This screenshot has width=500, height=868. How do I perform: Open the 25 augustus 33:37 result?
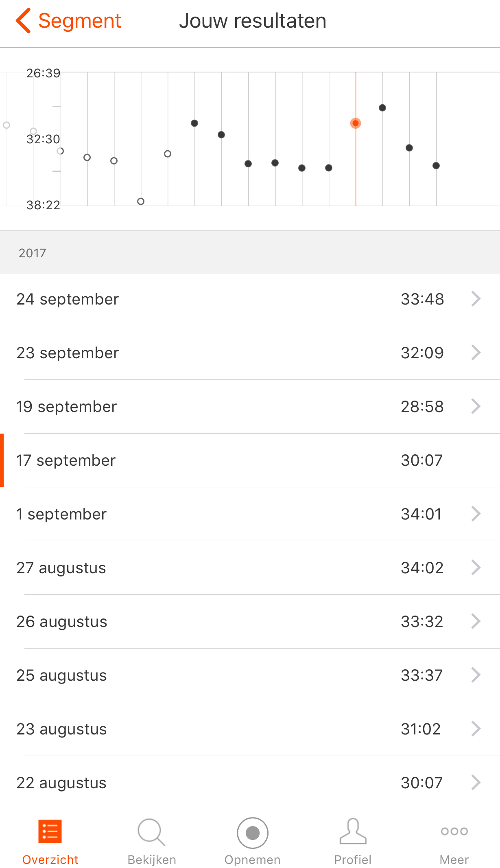[250, 675]
